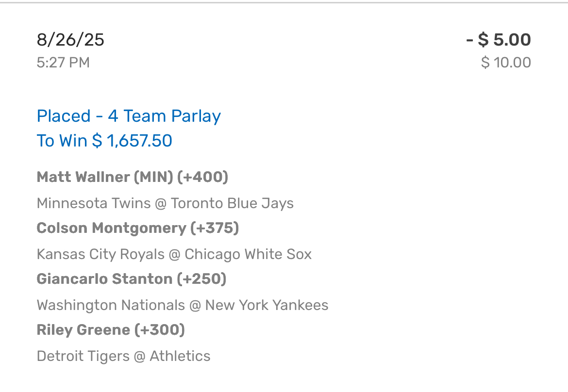The image size is (568, 392).
Task: Click the New York Yankees team name
Action: tap(267, 305)
